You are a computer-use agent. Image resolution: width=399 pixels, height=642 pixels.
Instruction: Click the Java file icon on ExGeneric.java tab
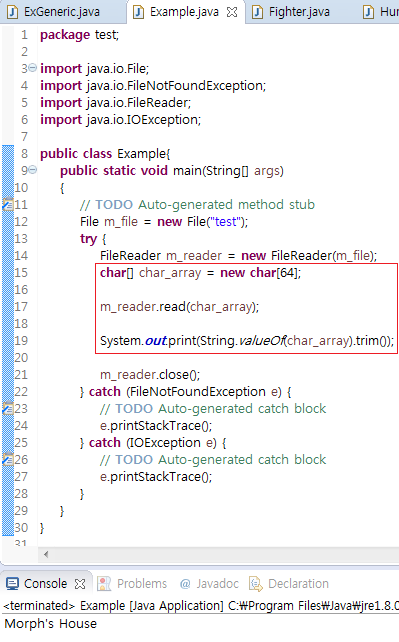13,12
